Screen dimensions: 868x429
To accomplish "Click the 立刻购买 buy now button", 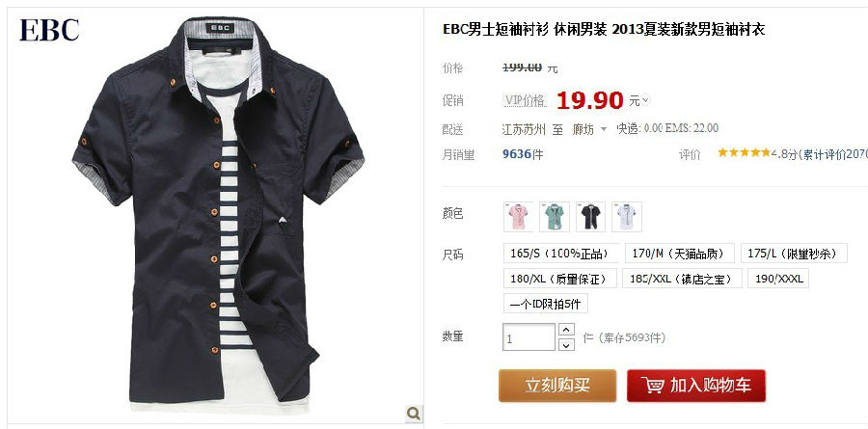I will point(557,386).
